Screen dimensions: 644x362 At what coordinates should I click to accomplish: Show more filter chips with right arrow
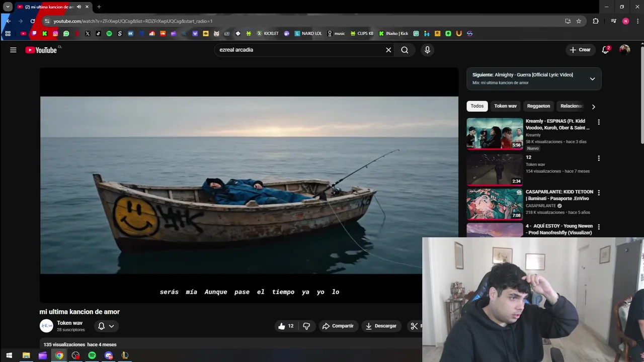(593, 107)
